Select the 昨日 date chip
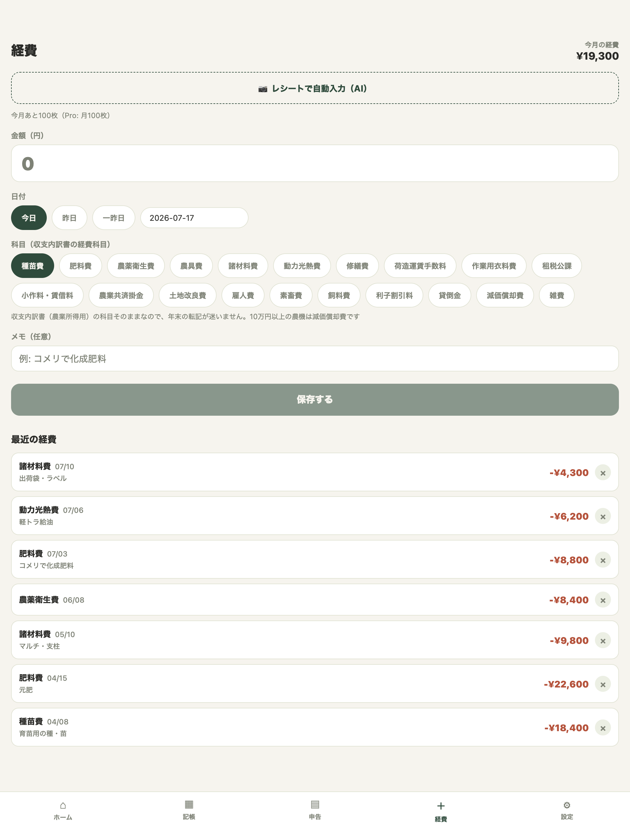630x840 pixels. click(70, 218)
